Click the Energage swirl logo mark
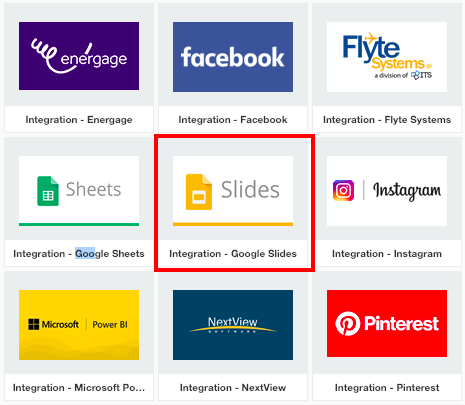Viewport: 465px width, 405px height. pyautogui.click(x=47, y=55)
